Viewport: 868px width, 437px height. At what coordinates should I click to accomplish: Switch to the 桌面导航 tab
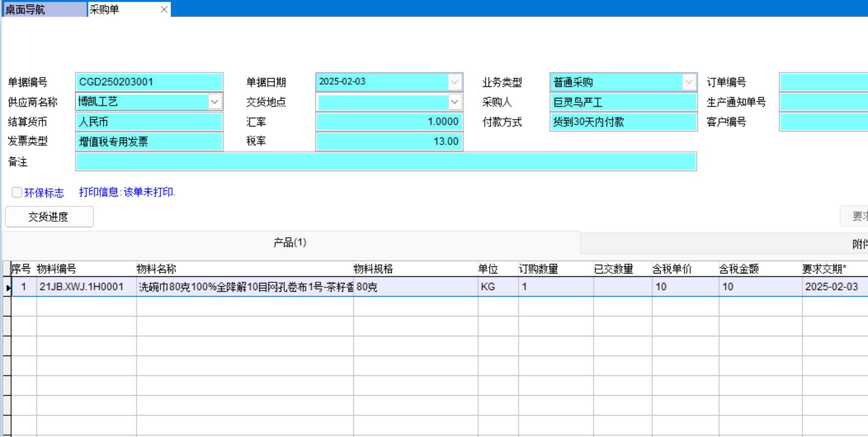[x=44, y=9]
